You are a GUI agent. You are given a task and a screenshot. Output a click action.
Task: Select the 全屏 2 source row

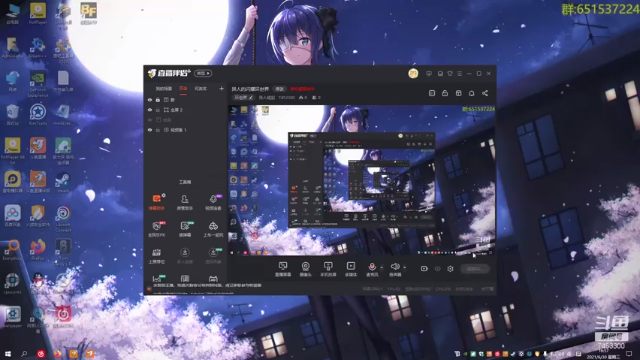(185, 110)
